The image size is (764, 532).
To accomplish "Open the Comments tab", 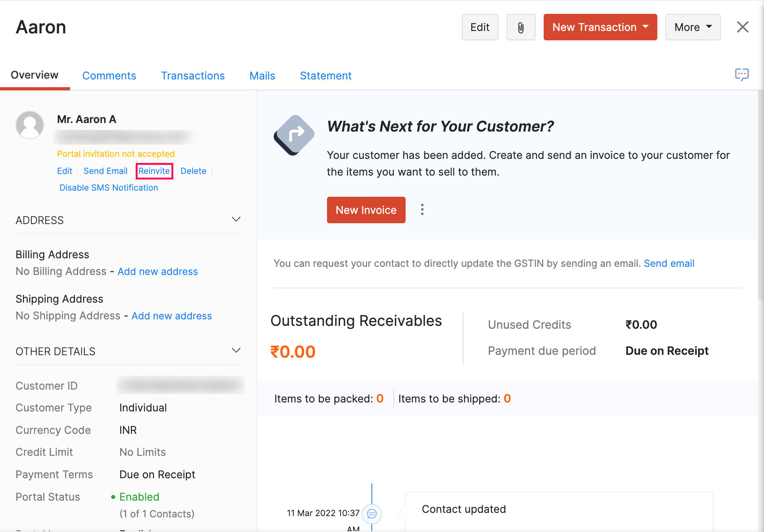I will [x=109, y=76].
